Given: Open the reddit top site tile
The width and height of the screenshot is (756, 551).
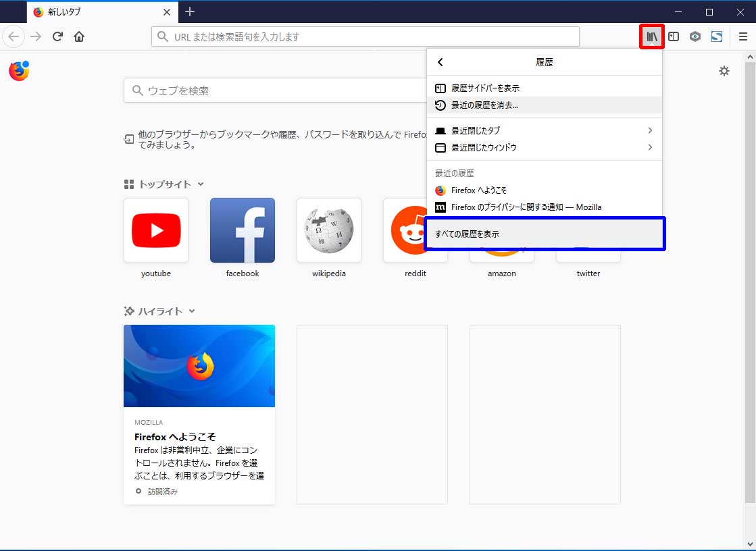Looking at the screenshot, I should coord(404,230).
